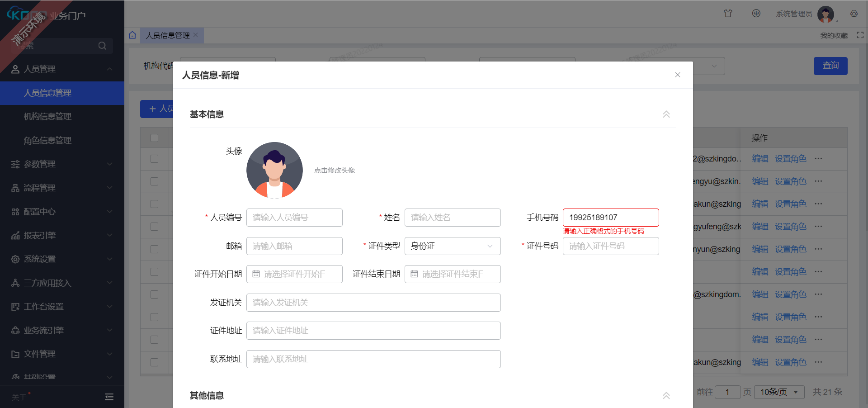Open the 证件结束日期 date picker
Image resolution: width=868 pixels, height=408 pixels.
click(453, 274)
